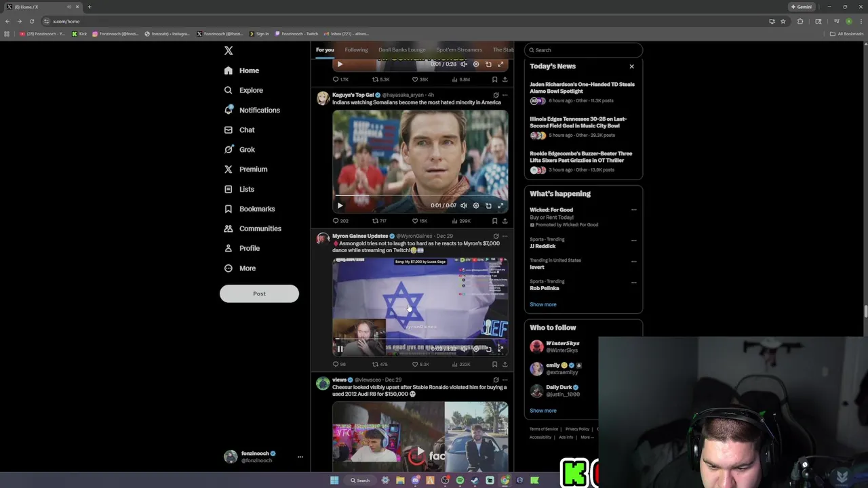The width and height of the screenshot is (868, 488).
Task: Open more menu on Myron Gaines post
Action: click(505, 236)
